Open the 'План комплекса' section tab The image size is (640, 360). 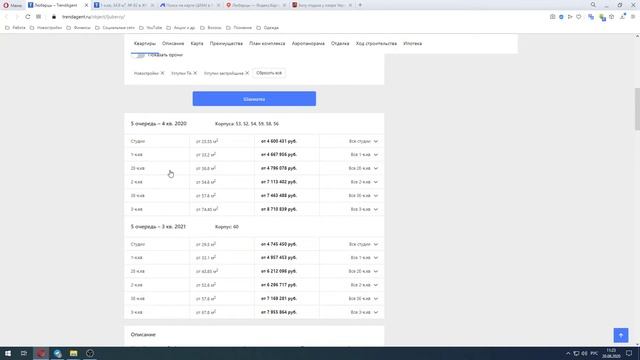click(x=267, y=43)
